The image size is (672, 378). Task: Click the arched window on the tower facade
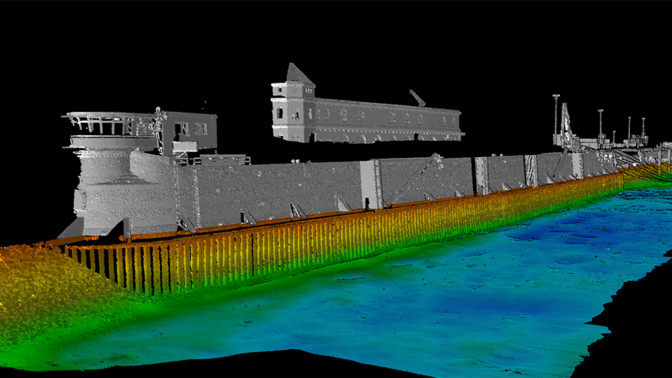(x=279, y=113)
